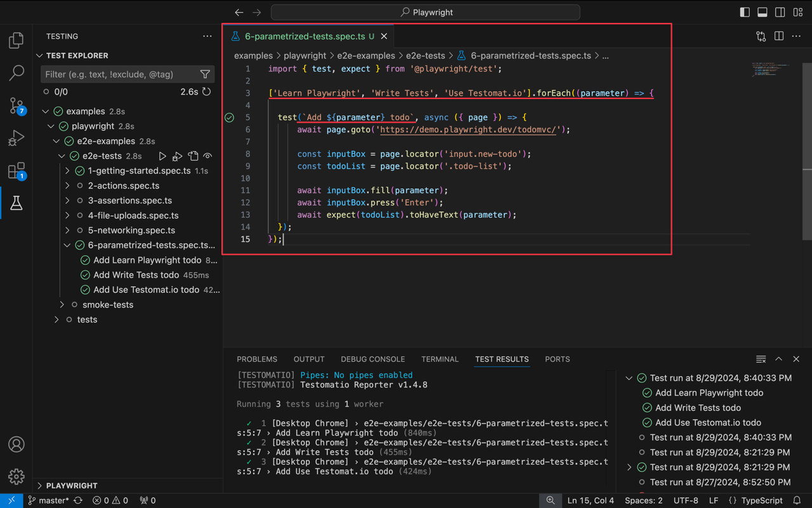This screenshot has width=812, height=508.
Task: Expand the smoke-tests tree item
Action: tap(61, 304)
